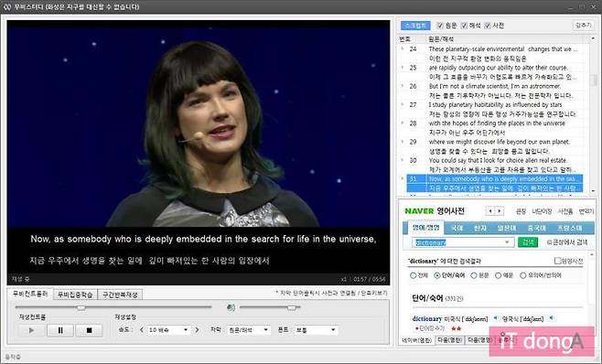Select the 단어/숙어 radio button

[437, 275]
